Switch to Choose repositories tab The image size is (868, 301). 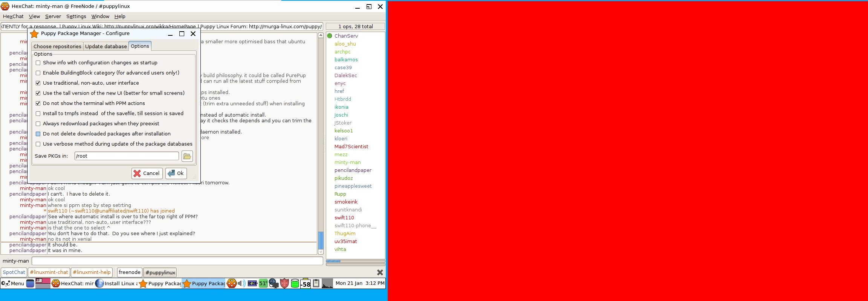[57, 46]
